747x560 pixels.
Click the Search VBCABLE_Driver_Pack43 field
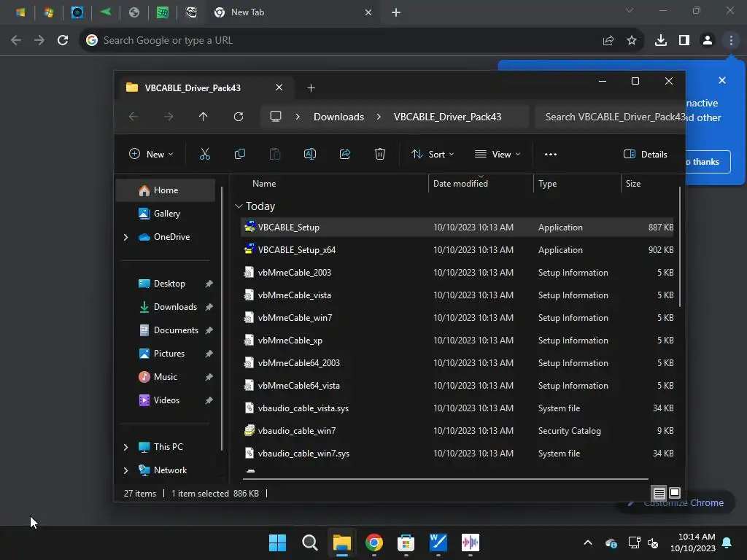(610, 117)
